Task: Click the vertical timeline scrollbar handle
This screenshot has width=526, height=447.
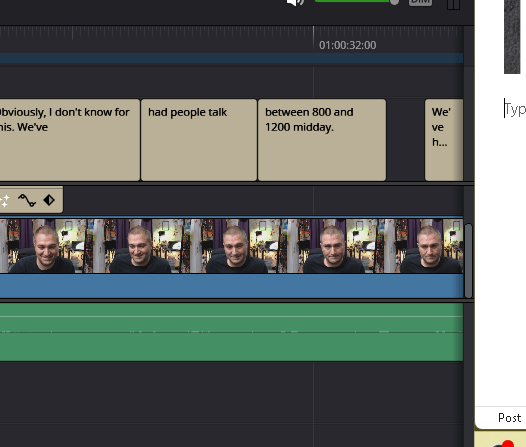Action: (x=469, y=261)
